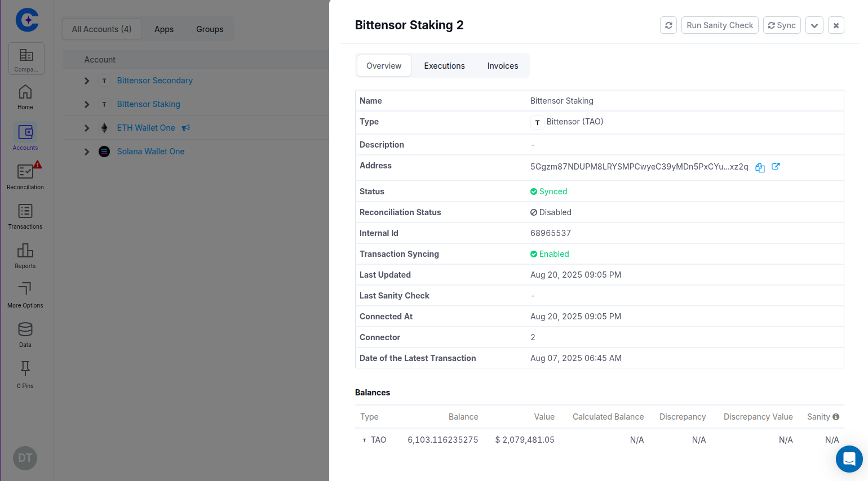868x481 pixels.
Task: Click the Bittensor Staking 2 panel title
Action: pos(409,25)
